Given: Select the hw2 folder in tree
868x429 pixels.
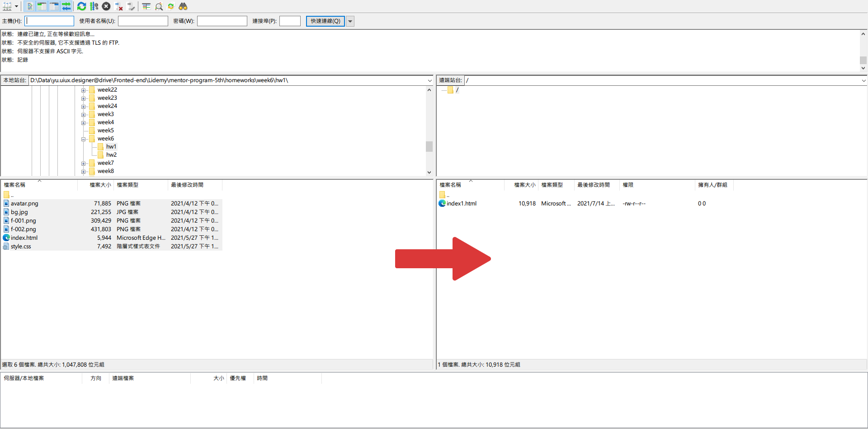Looking at the screenshot, I should pyautogui.click(x=111, y=155).
